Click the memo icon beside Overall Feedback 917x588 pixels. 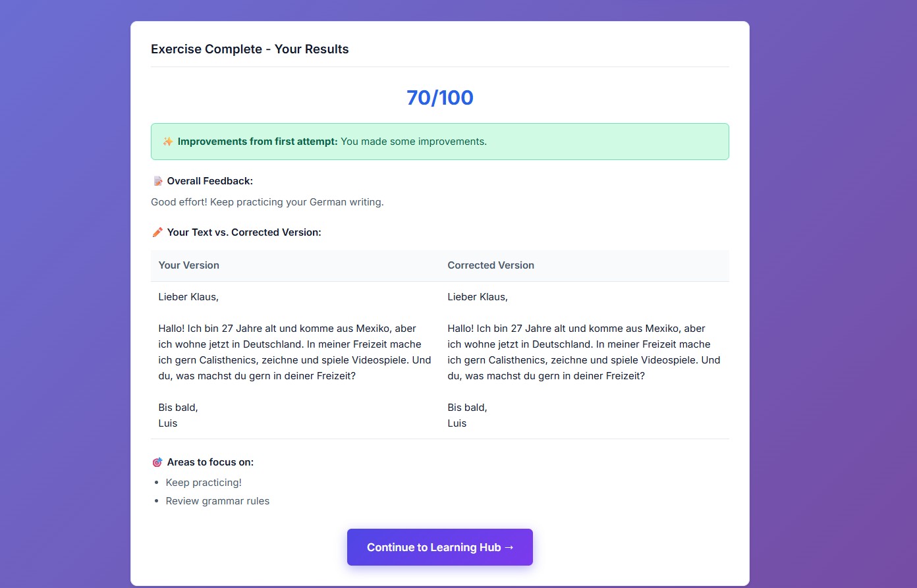[x=157, y=180]
